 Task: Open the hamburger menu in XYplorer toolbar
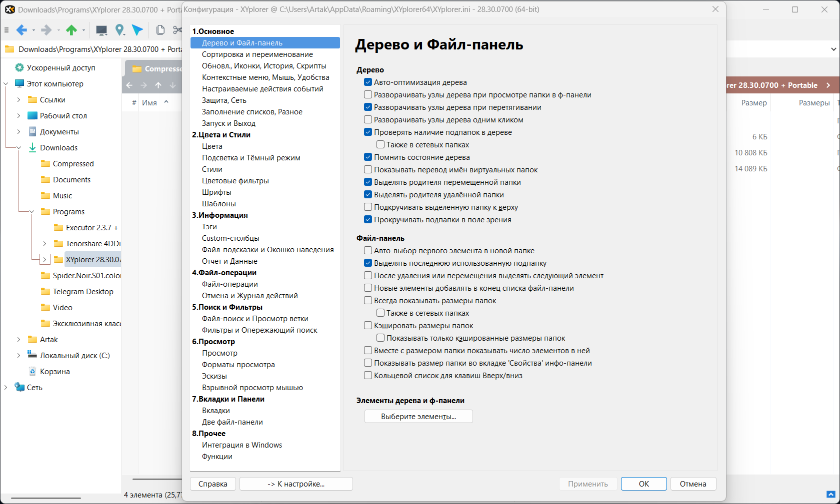[x=6, y=30]
